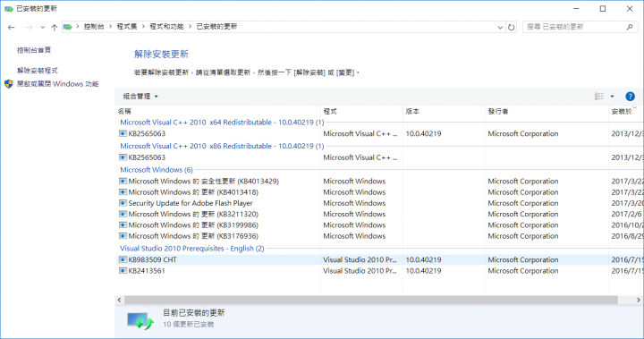Open 控制台首頁 link

click(x=34, y=50)
